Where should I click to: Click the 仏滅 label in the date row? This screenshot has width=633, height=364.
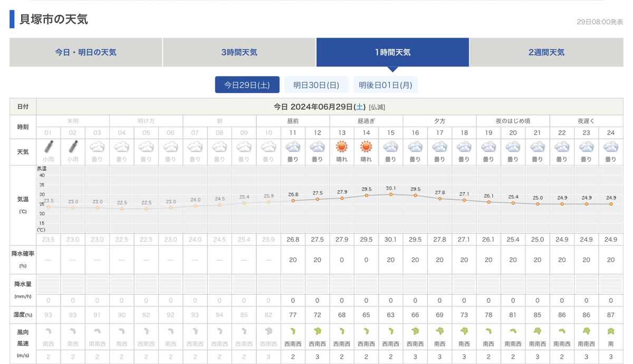pos(377,107)
